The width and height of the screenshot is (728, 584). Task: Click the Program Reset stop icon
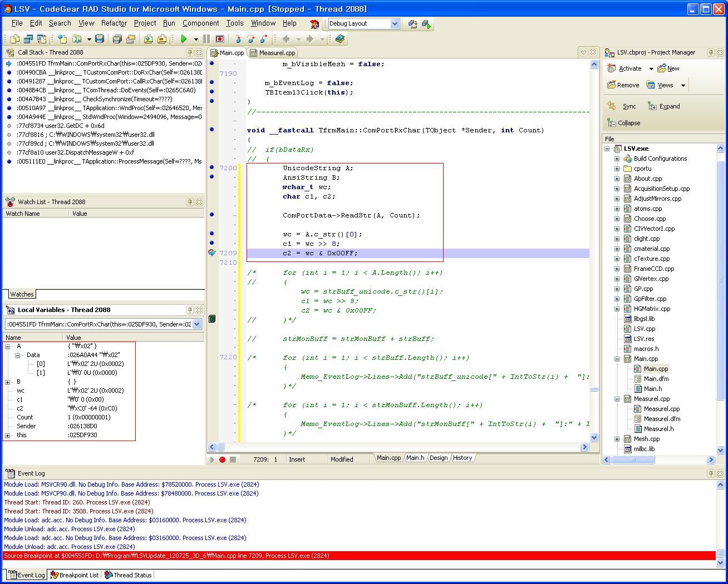[x=220, y=39]
